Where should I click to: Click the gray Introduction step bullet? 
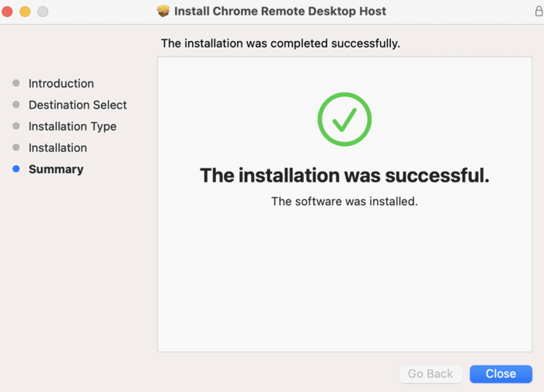(16, 83)
